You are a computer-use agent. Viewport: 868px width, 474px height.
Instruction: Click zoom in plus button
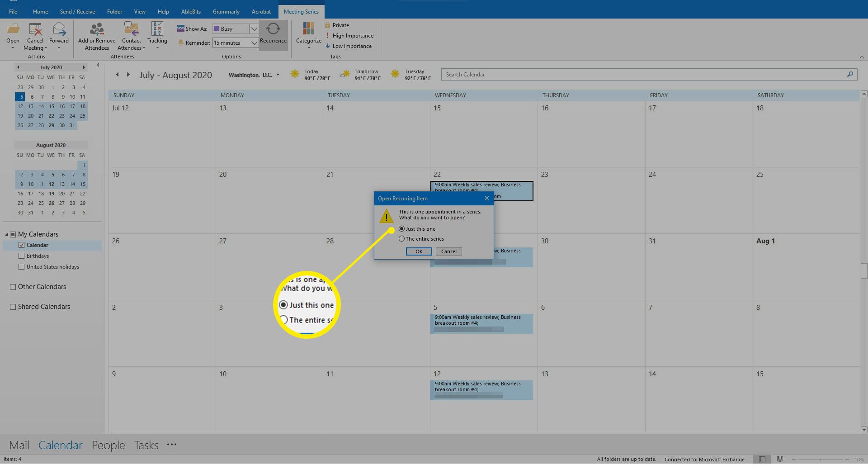tap(847, 460)
